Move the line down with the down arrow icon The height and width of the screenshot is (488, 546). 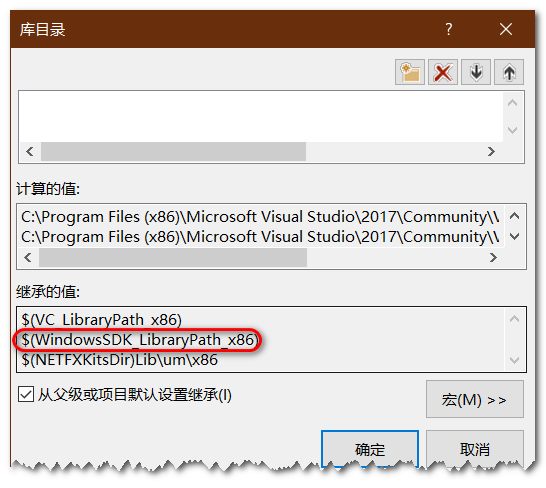[x=476, y=72]
